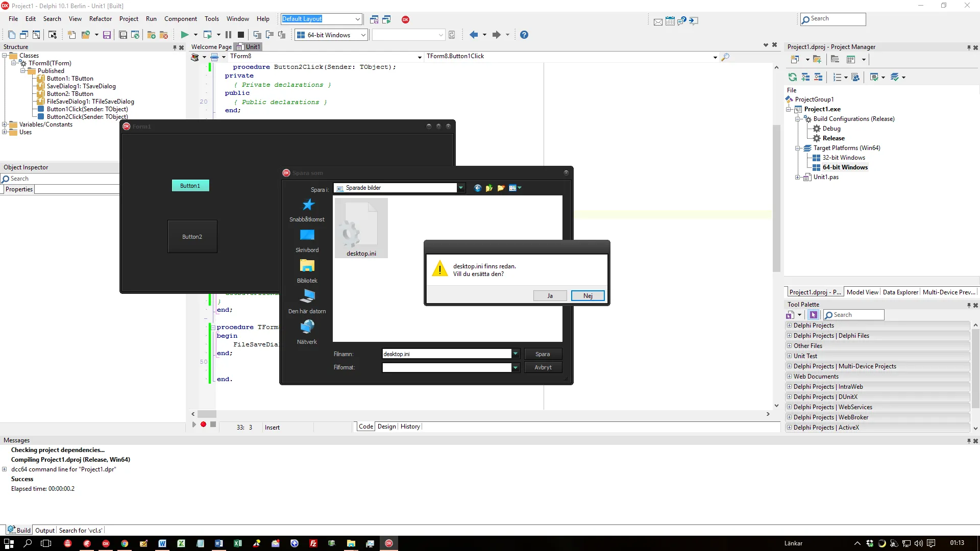Screen dimensions: 980x551
Task: Click Ja to replace desktop.ini
Action: pos(550,296)
